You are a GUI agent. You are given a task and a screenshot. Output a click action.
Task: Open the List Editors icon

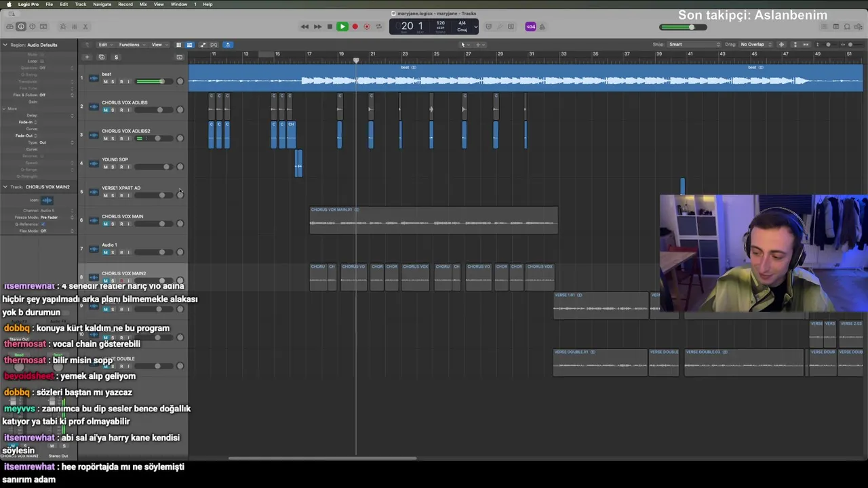point(825,26)
